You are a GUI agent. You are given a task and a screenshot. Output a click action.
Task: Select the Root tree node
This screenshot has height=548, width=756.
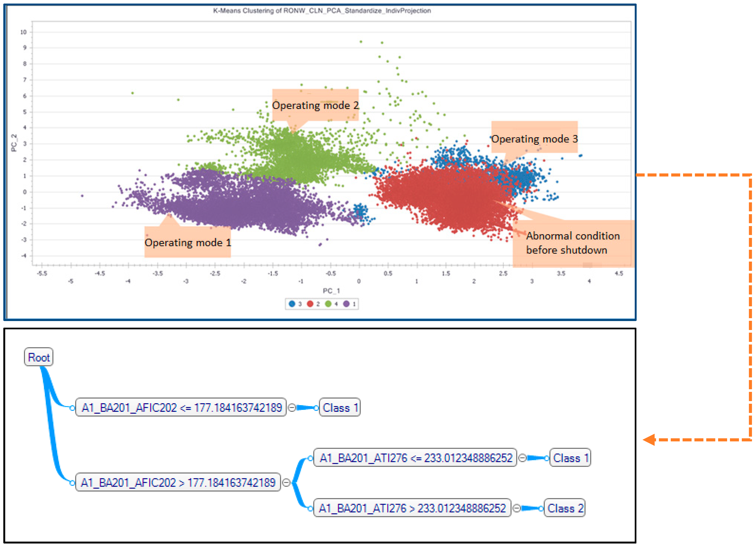(39, 357)
